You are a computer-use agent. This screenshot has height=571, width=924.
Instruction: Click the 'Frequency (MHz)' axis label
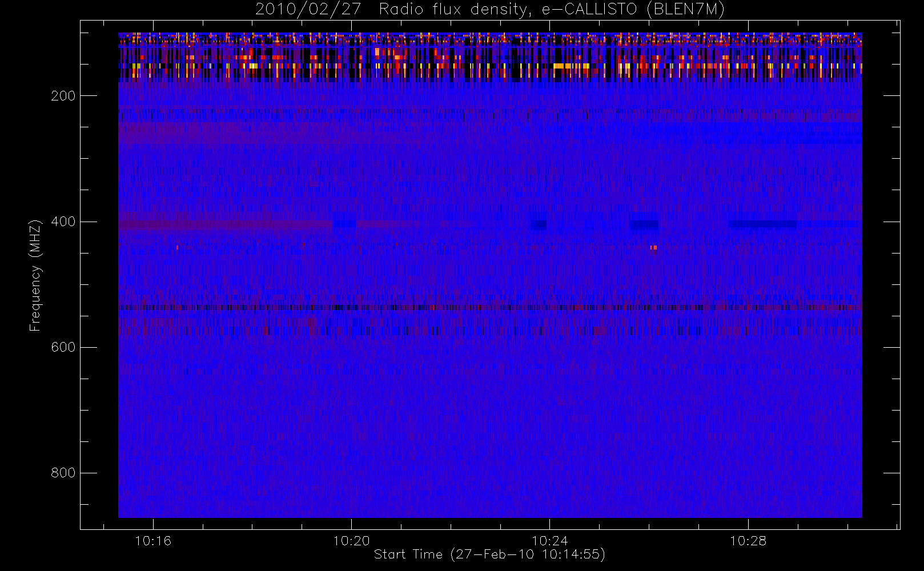(35, 275)
